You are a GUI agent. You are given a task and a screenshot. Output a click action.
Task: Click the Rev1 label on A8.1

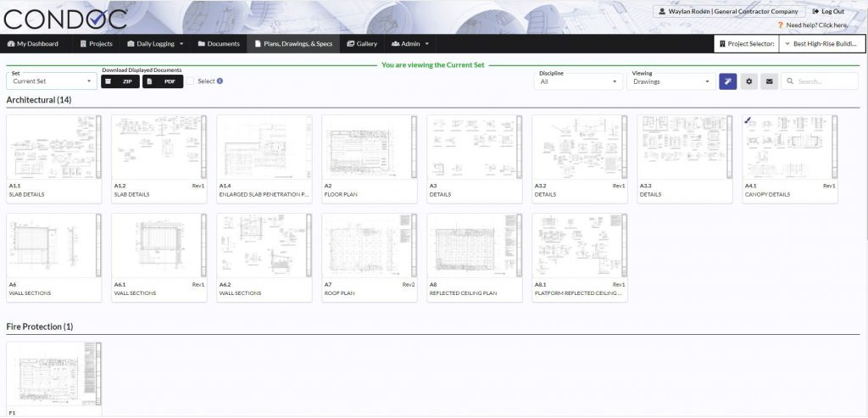pos(619,285)
